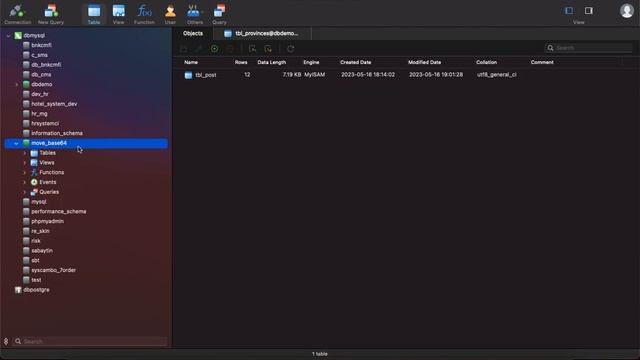This screenshot has height=360, width=640.
Task: Click the Import Wizard icon
Action: tap(252, 49)
